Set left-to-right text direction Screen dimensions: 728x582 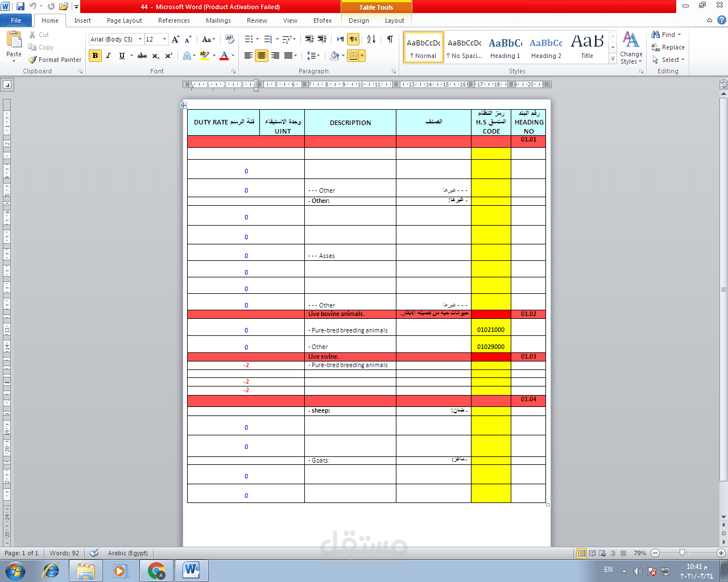tap(340, 39)
